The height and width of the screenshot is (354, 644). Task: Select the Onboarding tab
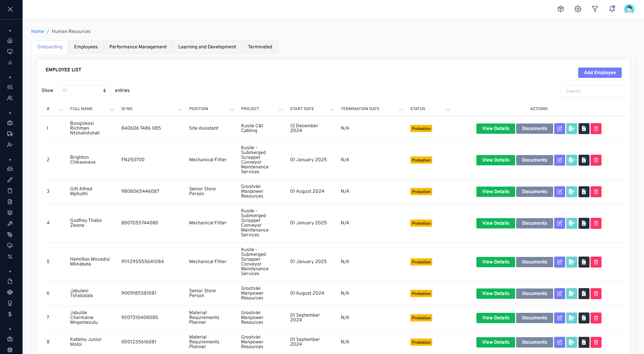pyautogui.click(x=50, y=47)
